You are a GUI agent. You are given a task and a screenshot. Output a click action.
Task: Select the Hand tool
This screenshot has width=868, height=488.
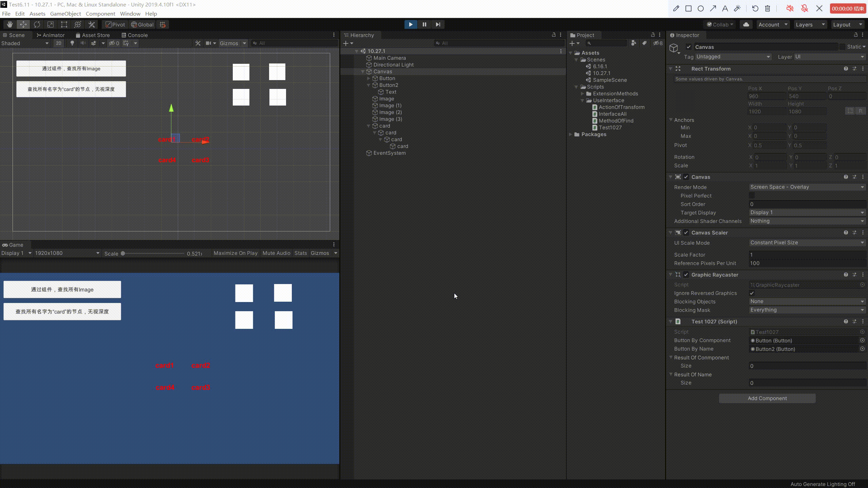[x=10, y=24]
